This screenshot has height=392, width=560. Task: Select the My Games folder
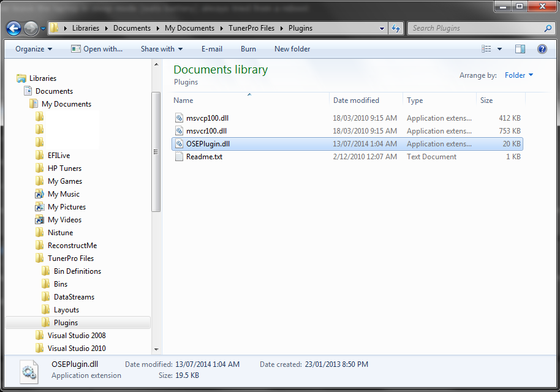[65, 181]
